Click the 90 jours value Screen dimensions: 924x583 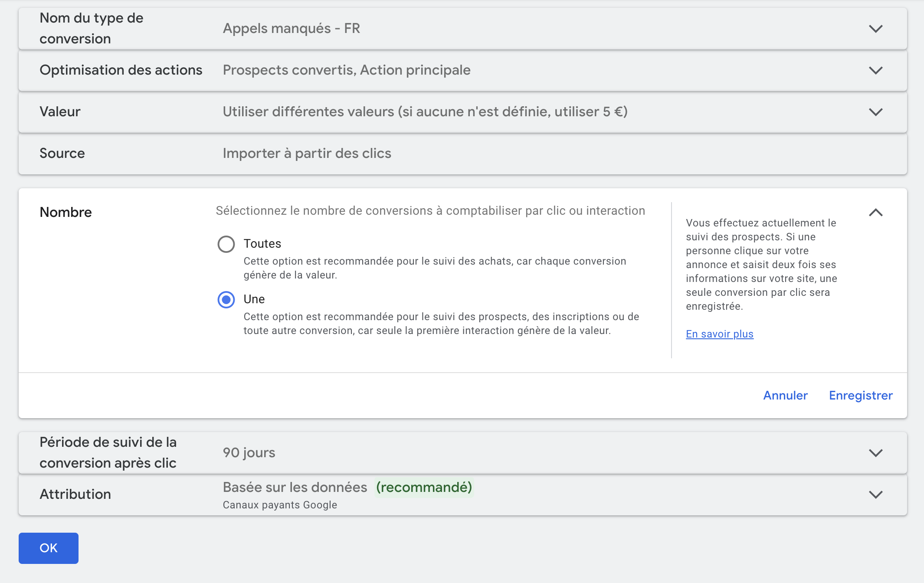(x=249, y=453)
